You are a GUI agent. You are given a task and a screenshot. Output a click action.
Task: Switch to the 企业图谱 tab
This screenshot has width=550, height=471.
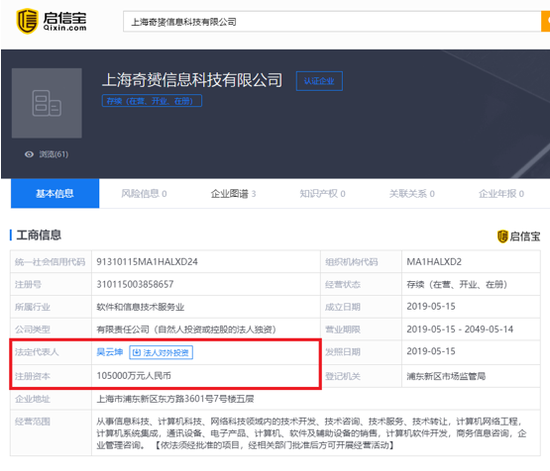coord(233,194)
